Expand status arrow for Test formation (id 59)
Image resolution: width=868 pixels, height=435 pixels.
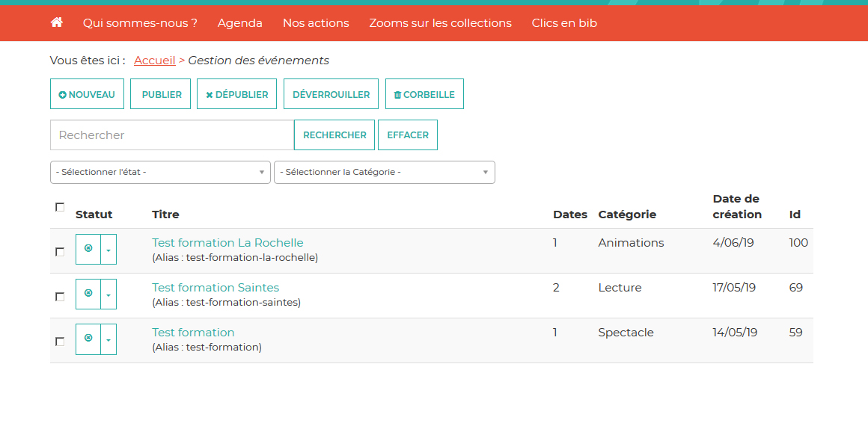tap(109, 339)
